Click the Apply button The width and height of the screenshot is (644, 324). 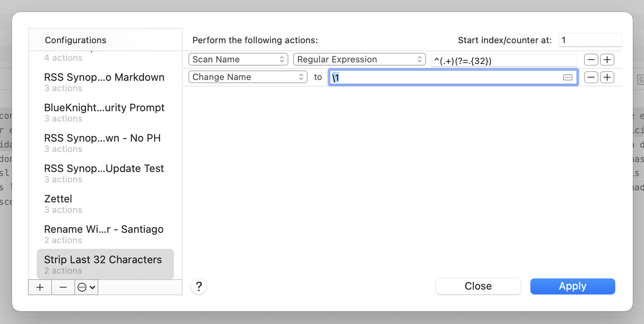(572, 286)
